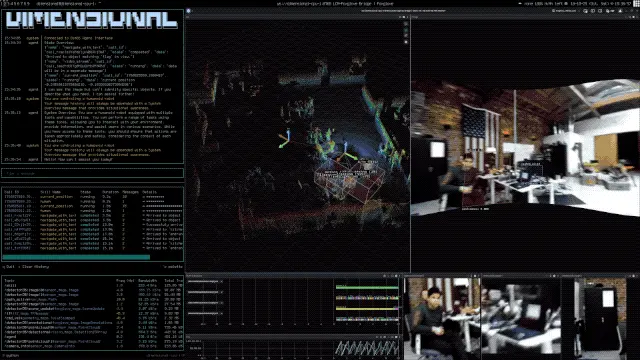This screenshot has width=640, height=360.
Task: Remove the third series in State Transitions panel
Action: pyautogui.click(x=221, y=303)
